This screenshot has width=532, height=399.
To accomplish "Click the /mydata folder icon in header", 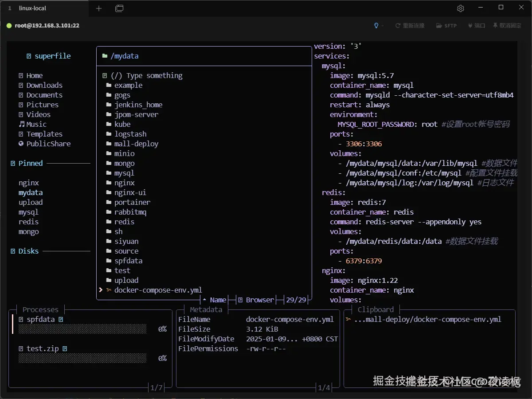I will [x=105, y=56].
